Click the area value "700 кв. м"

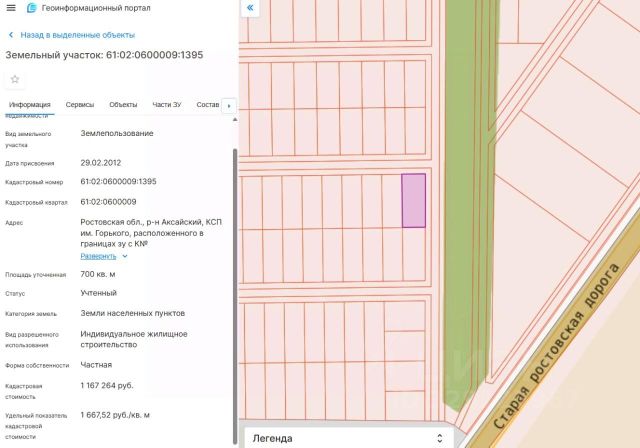(x=98, y=274)
